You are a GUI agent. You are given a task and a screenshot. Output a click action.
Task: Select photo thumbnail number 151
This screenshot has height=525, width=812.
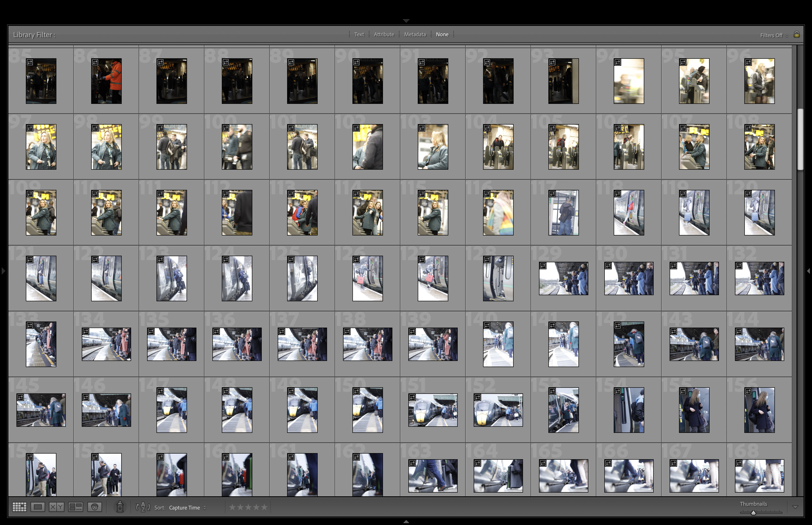point(433,410)
